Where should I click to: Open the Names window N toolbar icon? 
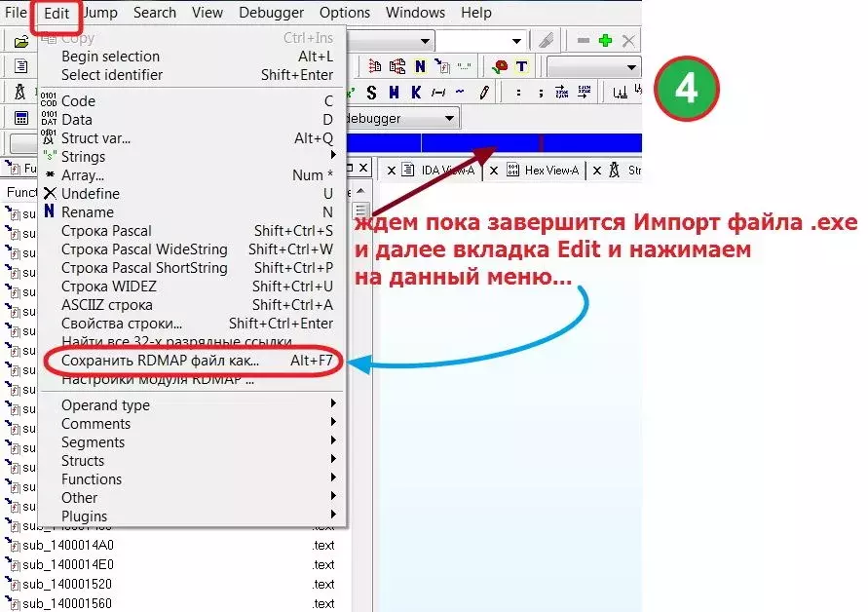tap(420, 66)
